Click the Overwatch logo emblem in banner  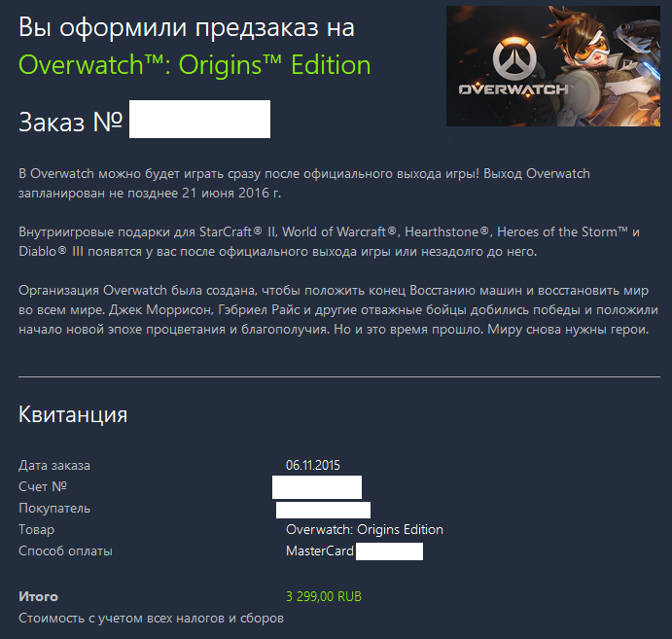(x=514, y=57)
